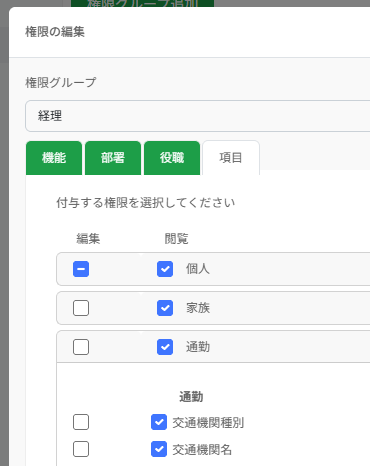
Task: Switch to the 機能 tab
Action: pos(54,158)
